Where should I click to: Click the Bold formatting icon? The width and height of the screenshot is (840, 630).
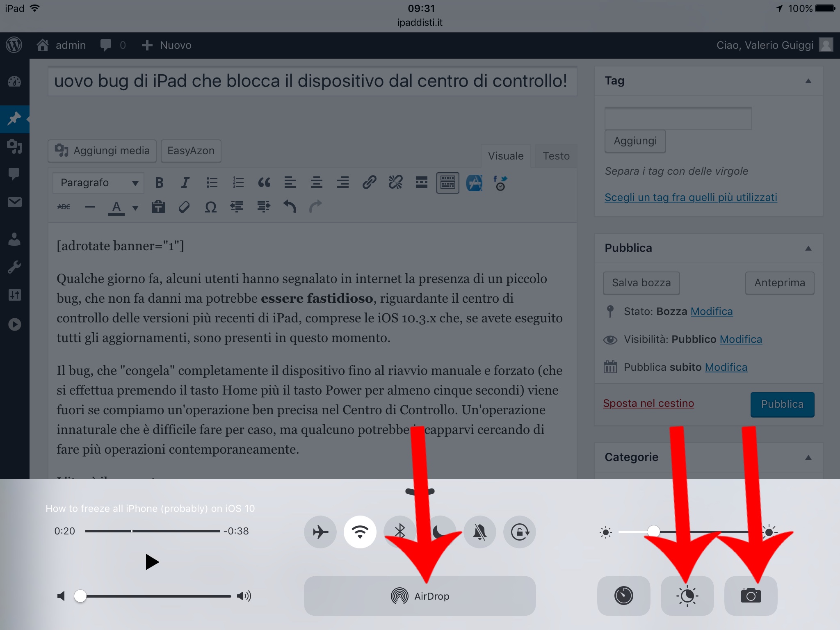(159, 183)
